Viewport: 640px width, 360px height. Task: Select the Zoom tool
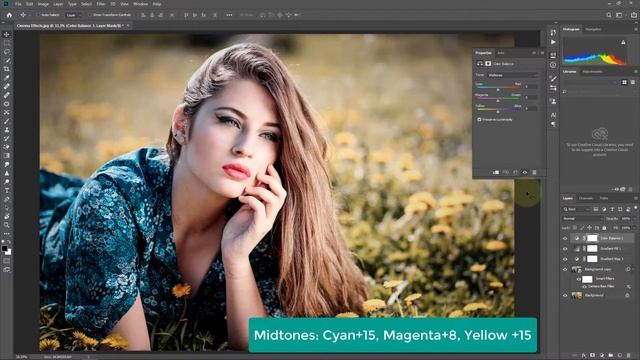pos(7,225)
